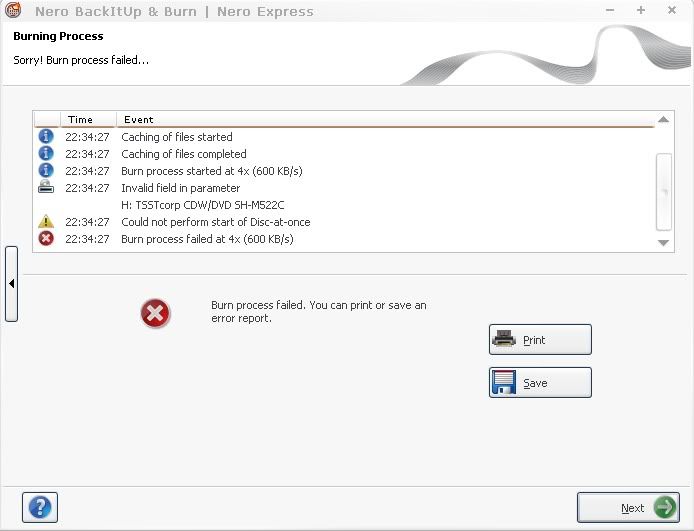Image resolution: width=694 pixels, height=531 pixels.
Task: Sort the log by the Event column header
Action: point(385,119)
